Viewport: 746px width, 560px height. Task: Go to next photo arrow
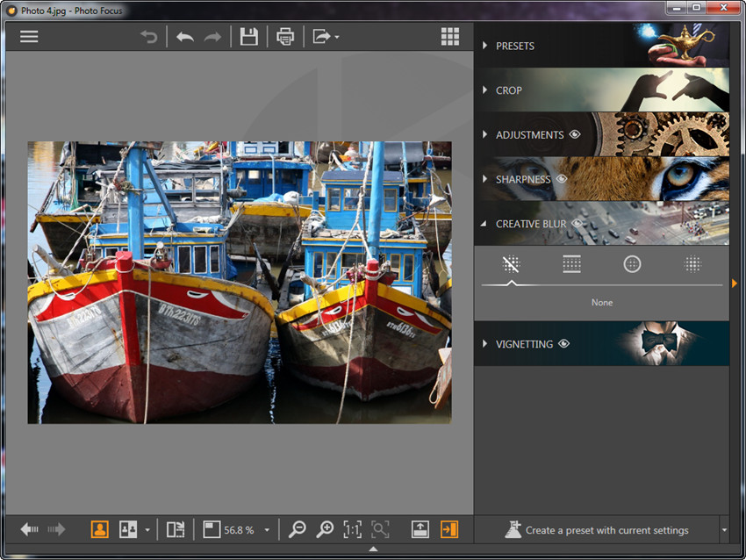coord(56,529)
